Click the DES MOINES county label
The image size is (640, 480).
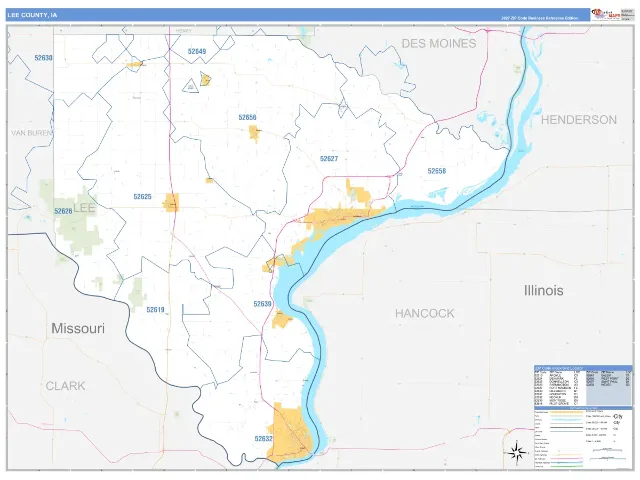439,44
